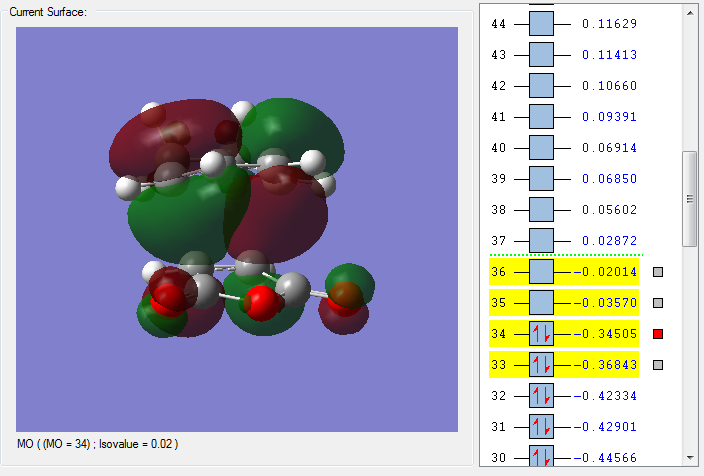
Task: Select the orbital 37 occupancy box
Action: 541,241
